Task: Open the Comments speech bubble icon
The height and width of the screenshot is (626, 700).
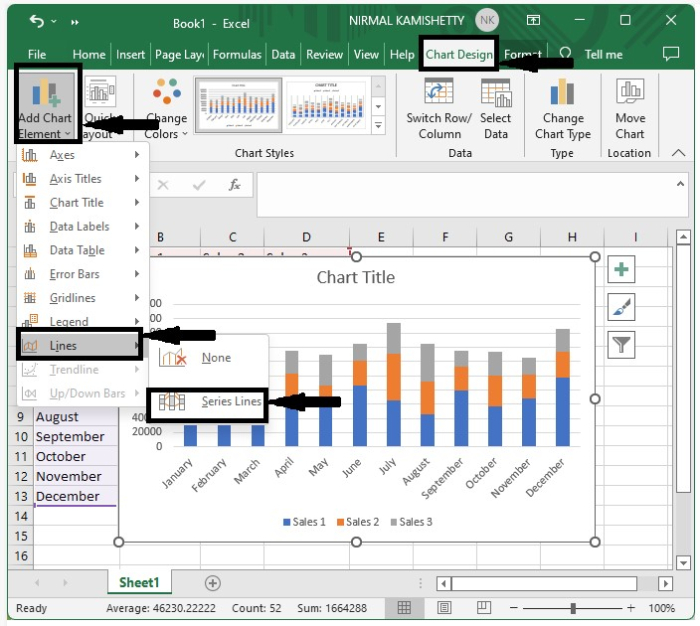Action: [x=671, y=54]
